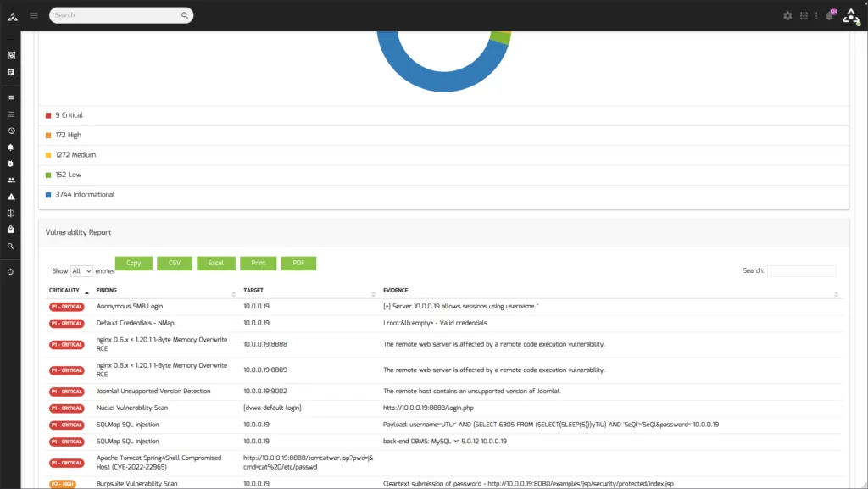Viewport: 868px width, 489px height.
Task: Open the history clock icon in sidebar
Action: pos(11,131)
